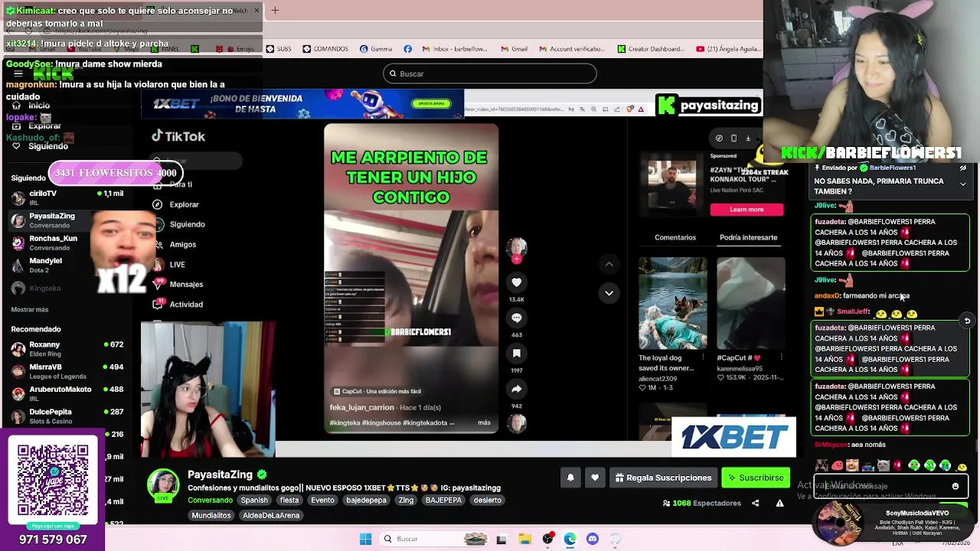
Task: Open MisrraVB recommended channel
Action: click(x=67, y=371)
